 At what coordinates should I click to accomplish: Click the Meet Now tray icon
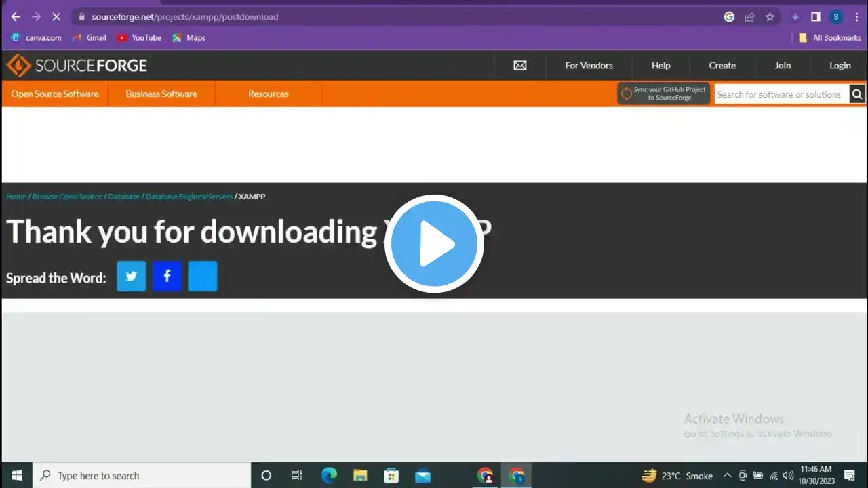pyautogui.click(x=743, y=475)
